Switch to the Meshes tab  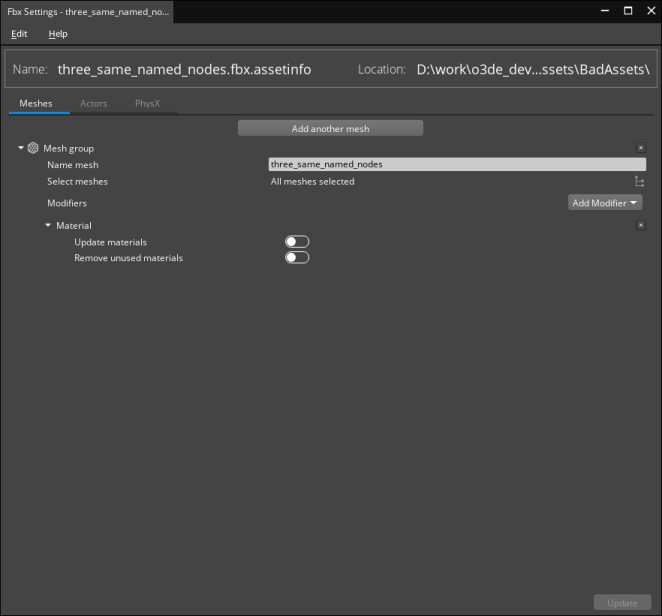click(x=36, y=103)
